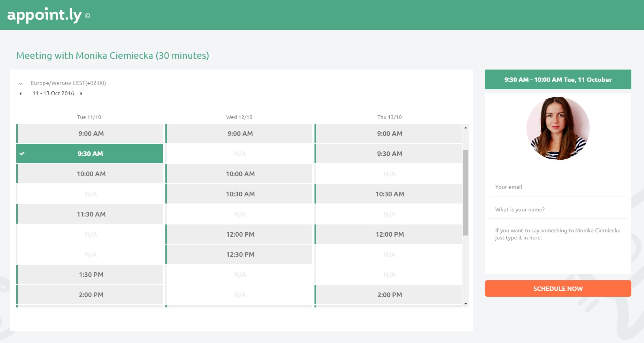
Task: Focus the Your email field
Action: click(558, 187)
